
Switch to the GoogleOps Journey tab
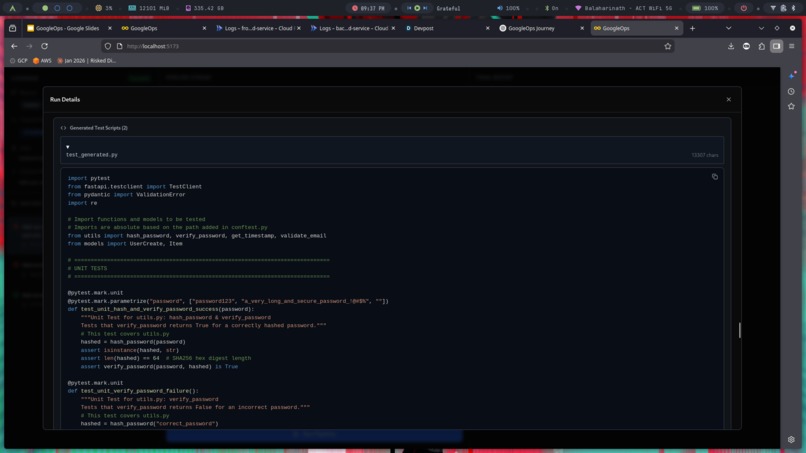click(541, 28)
